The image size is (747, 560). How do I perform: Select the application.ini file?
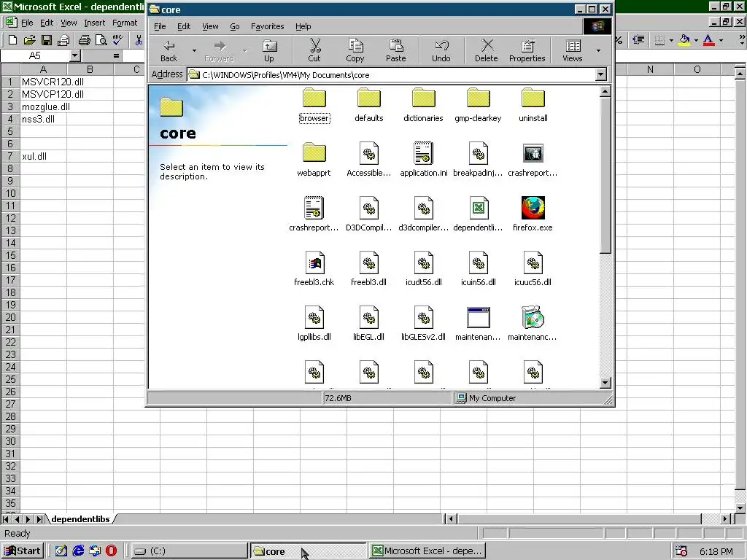pyautogui.click(x=424, y=160)
